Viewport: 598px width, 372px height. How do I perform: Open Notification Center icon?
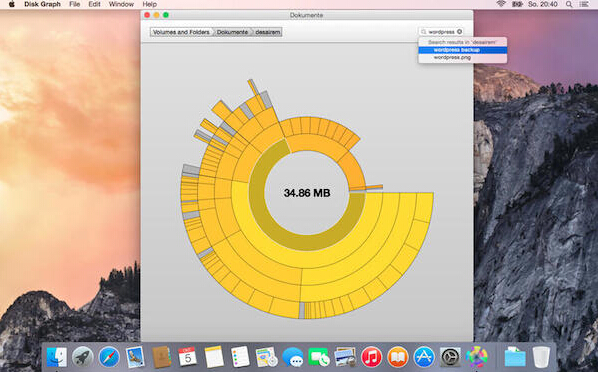(x=584, y=4)
